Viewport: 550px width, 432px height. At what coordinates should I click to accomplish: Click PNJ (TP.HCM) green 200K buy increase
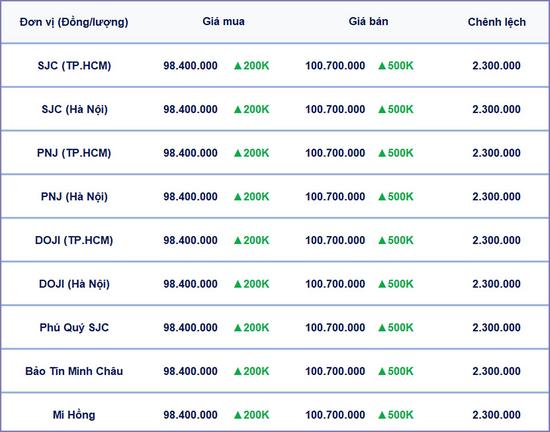tap(251, 153)
